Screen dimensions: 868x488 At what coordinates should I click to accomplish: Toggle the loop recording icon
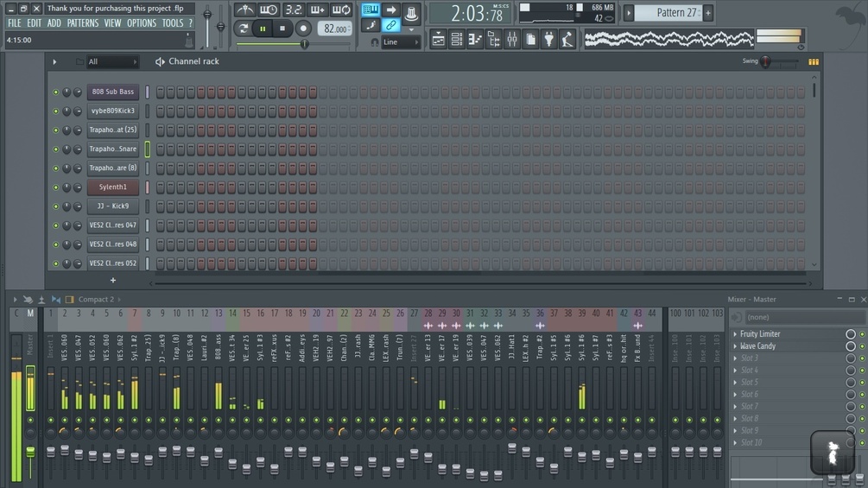[x=341, y=10]
